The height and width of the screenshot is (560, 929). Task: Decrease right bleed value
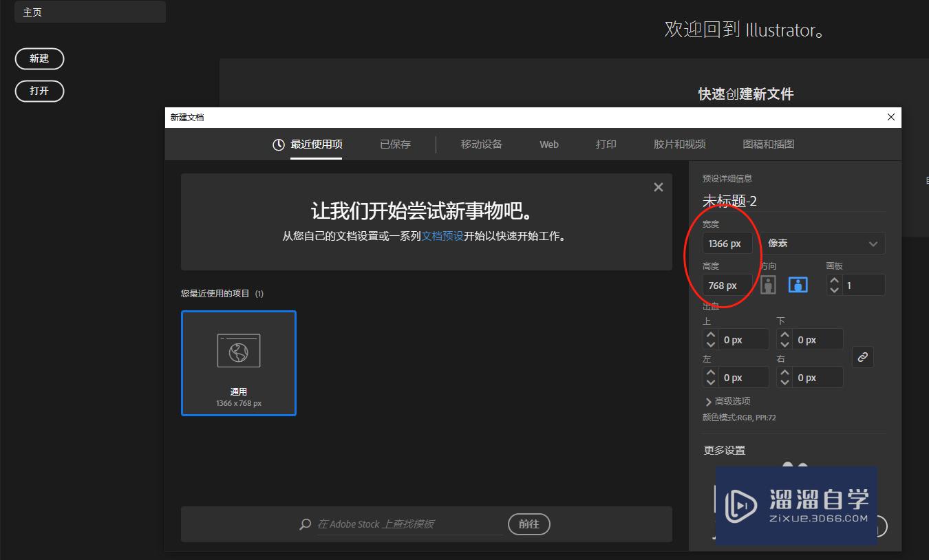click(784, 382)
